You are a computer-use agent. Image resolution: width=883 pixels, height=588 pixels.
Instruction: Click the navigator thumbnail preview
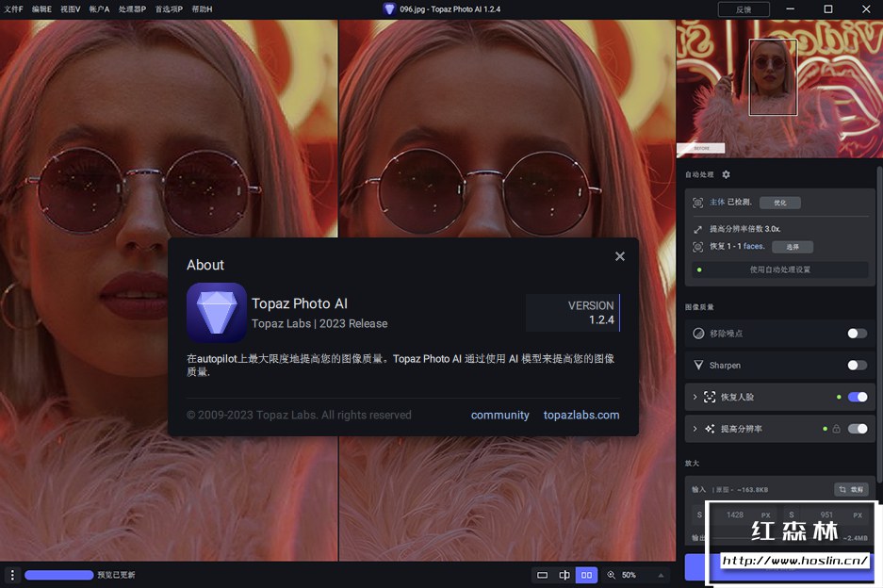[779, 89]
